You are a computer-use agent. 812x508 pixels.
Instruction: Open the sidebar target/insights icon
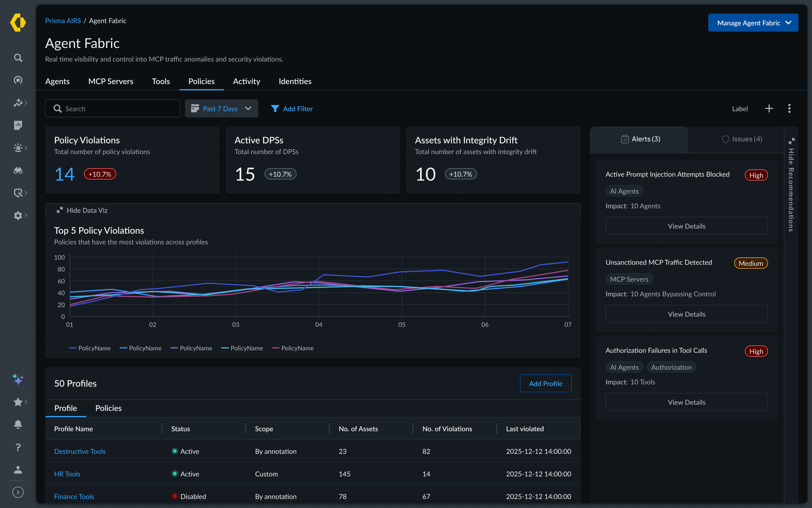pyautogui.click(x=18, y=80)
